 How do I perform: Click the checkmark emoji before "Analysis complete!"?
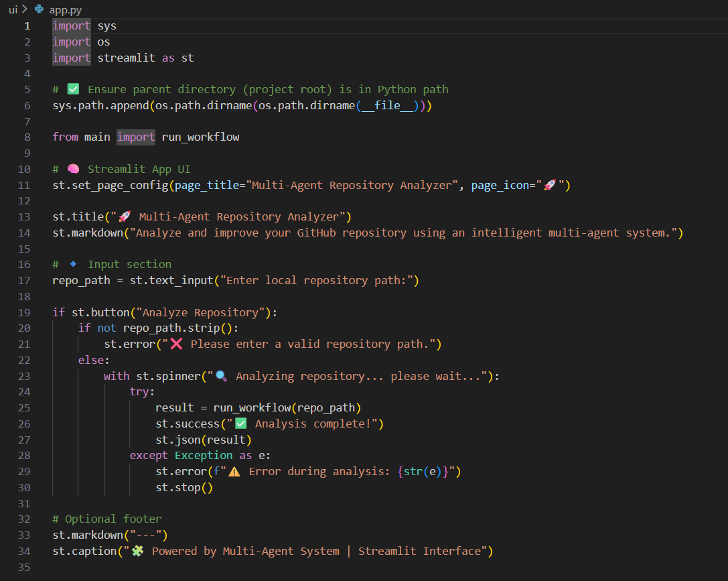click(x=240, y=424)
